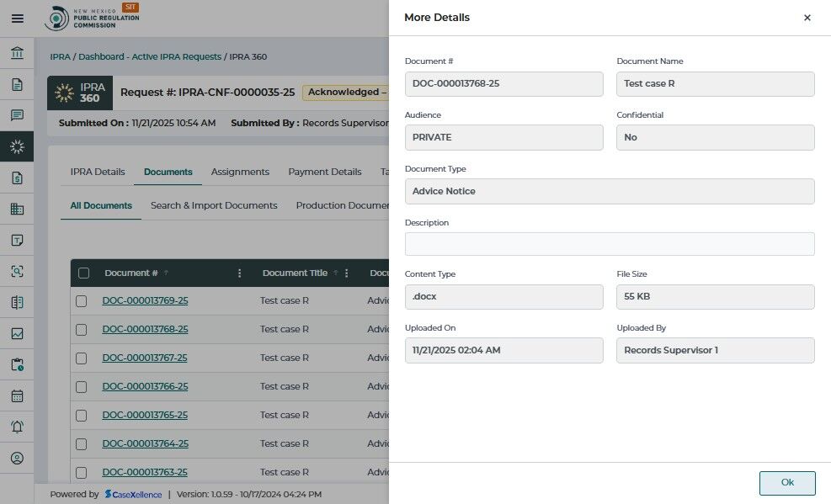Check the box for DOC-000013769-25
The height and width of the screenshot is (504, 831).
tap(82, 301)
